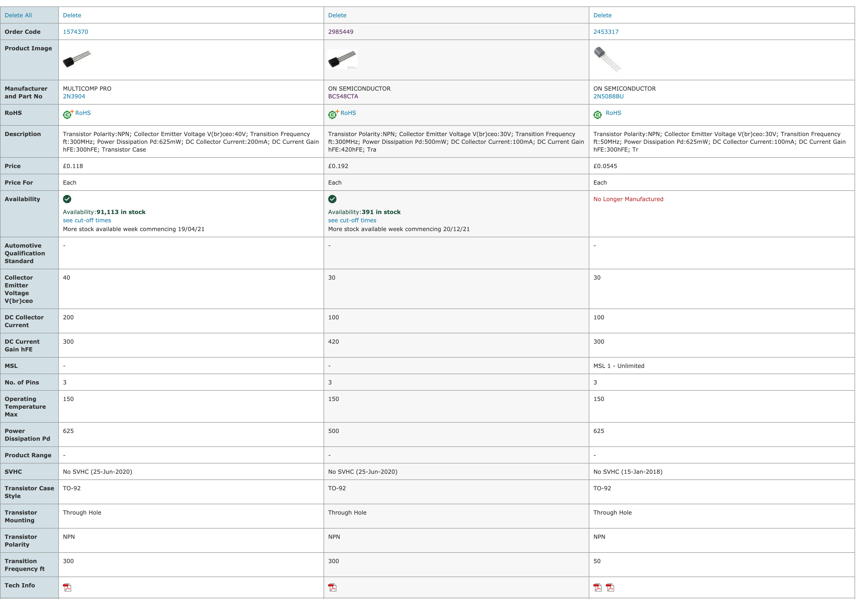Click stock date 20/12/21 text
This screenshot has height=599, width=868.
[456, 229]
